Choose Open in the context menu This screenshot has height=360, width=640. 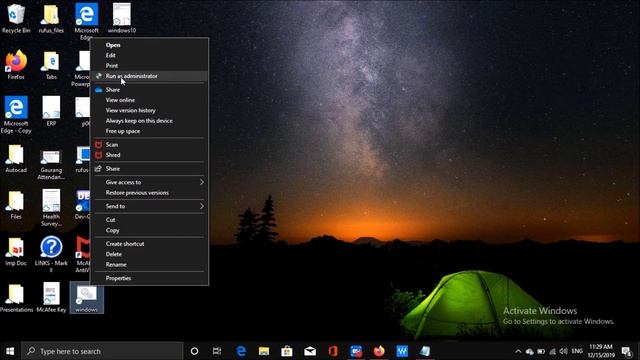coord(113,45)
